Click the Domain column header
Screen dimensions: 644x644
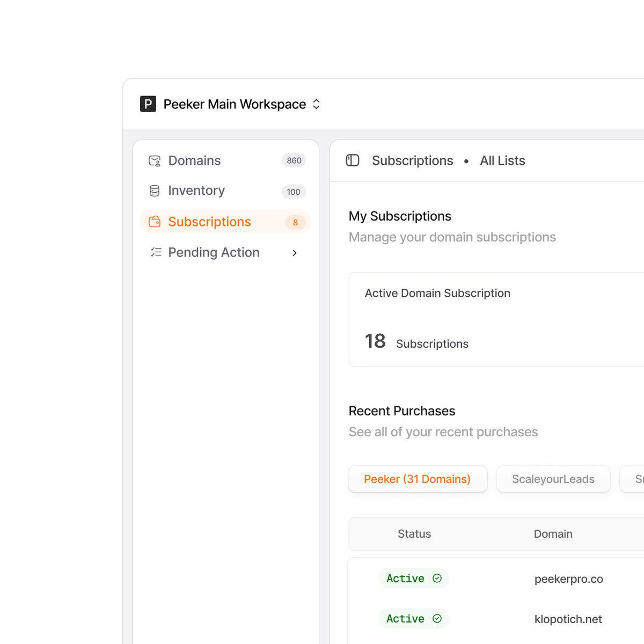[553, 533]
